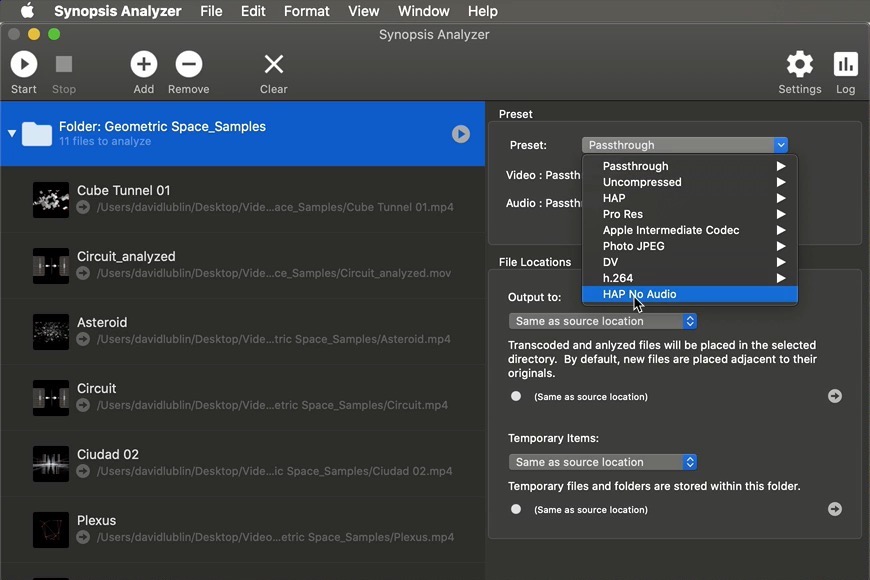Select the Circuit_analyzed thumbnail

[51, 266]
